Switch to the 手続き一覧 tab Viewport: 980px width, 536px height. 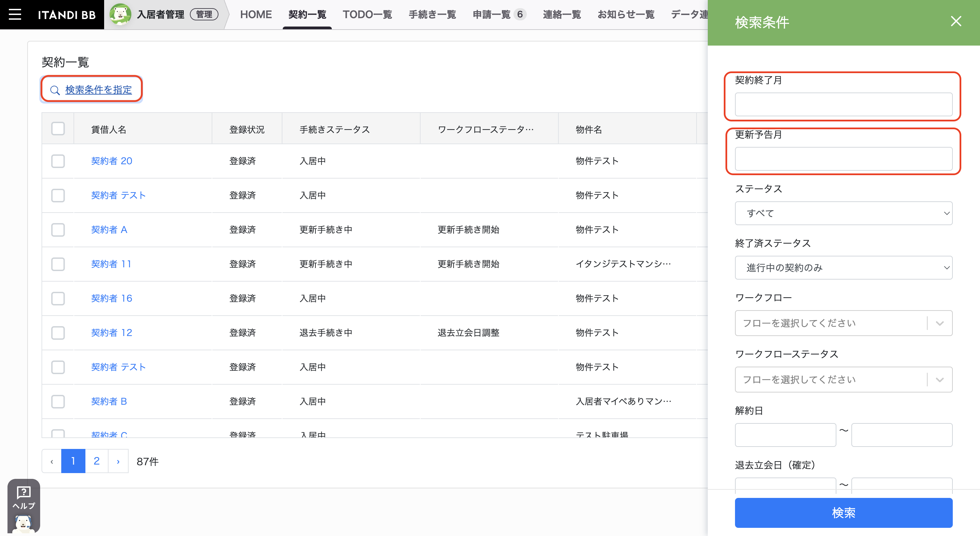pyautogui.click(x=432, y=14)
